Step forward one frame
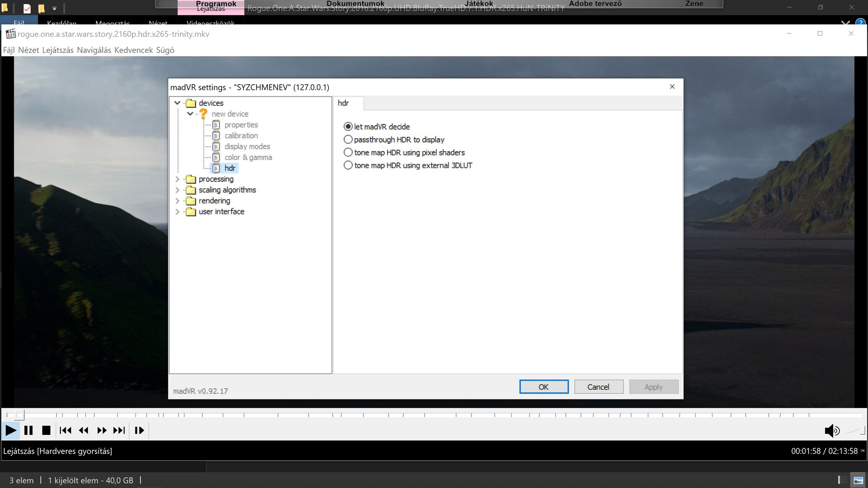868x488 pixels. (139, 430)
